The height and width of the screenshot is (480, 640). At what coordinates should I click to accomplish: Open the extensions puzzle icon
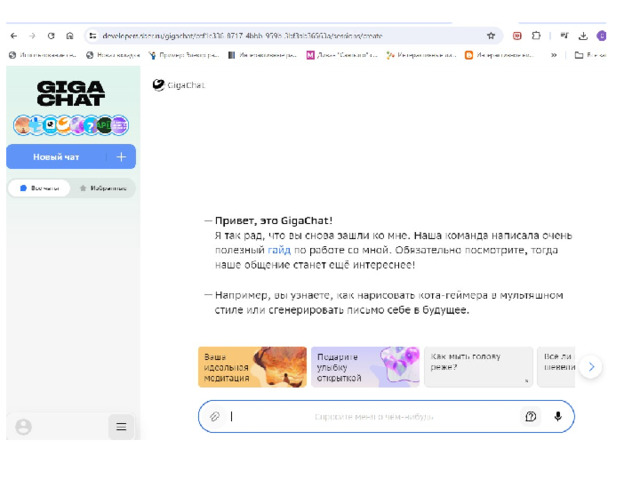(536, 36)
